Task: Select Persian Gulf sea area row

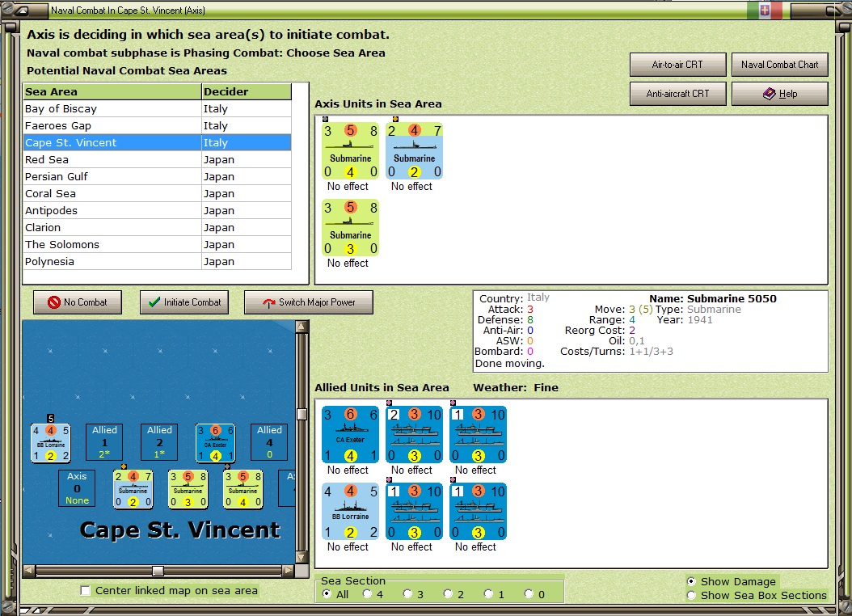Action: (x=158, y=176)
